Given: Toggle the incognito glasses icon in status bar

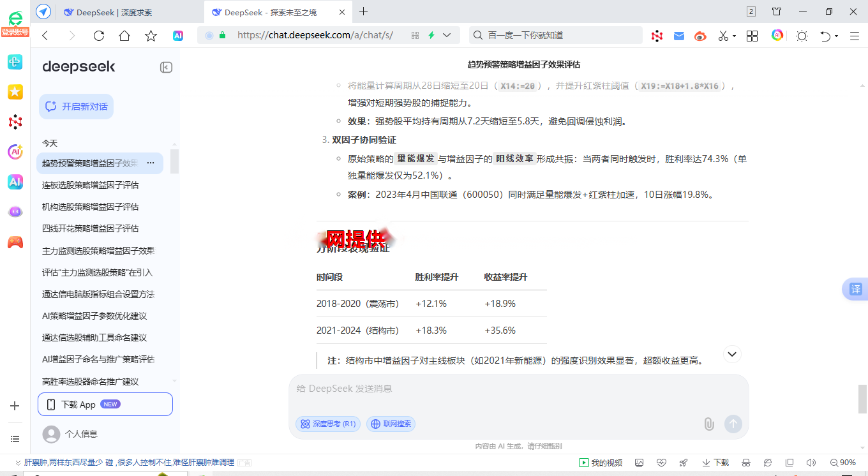Looking at the screenshot, I should coord(745,463).
